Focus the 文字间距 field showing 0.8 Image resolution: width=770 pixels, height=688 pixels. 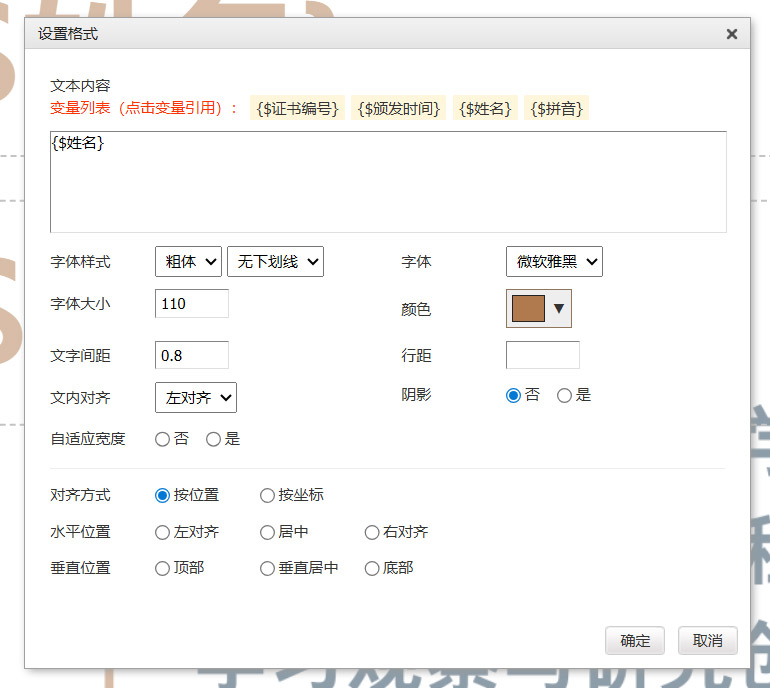tap(192, 355)
